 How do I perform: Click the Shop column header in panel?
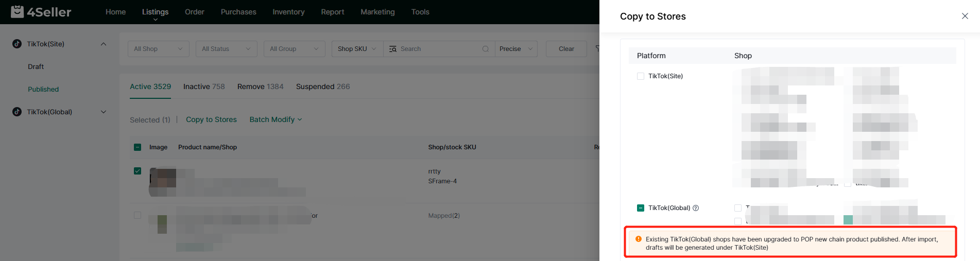pos(743,56)
